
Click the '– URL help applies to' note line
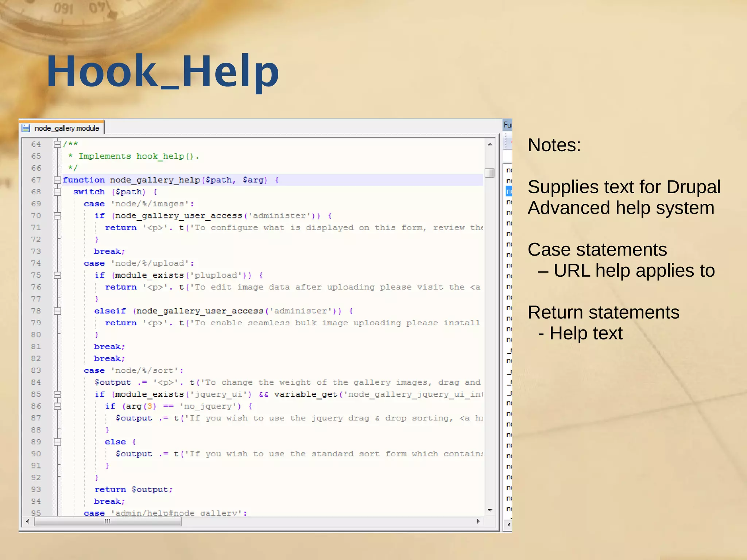coord(626,271)
